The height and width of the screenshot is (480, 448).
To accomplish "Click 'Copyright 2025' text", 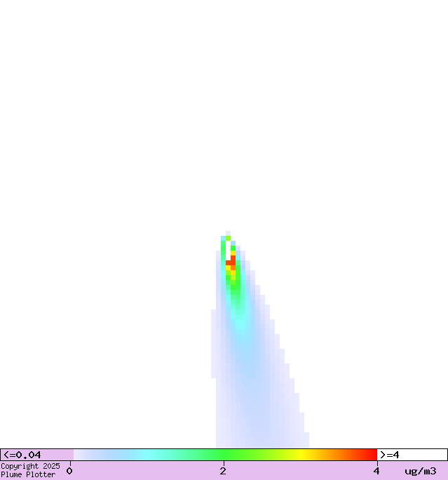I will click(30, 466).
